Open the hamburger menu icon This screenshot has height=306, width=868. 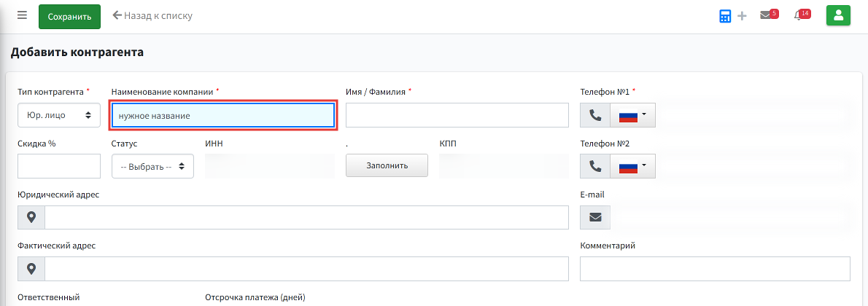[22, 15]
